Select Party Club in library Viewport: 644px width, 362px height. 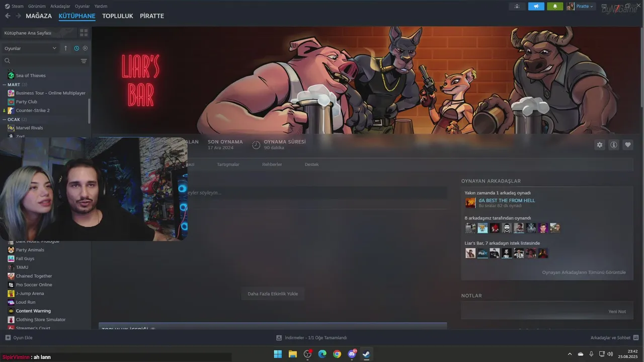click(x=27, y=102)
